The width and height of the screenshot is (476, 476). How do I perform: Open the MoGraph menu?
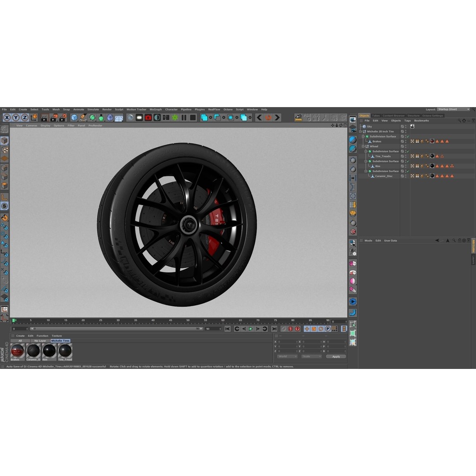coord(156,110)
